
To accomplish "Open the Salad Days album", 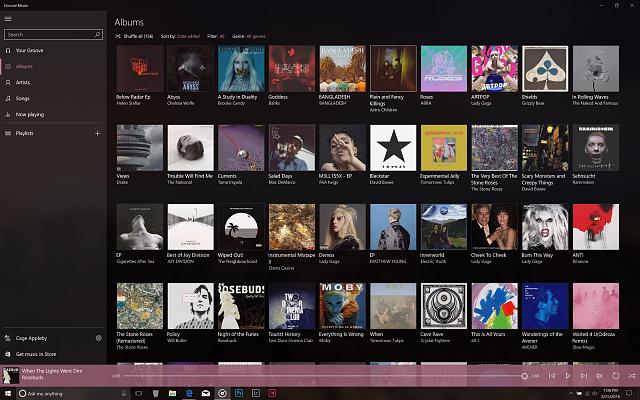I will click(x=292, y=148).
